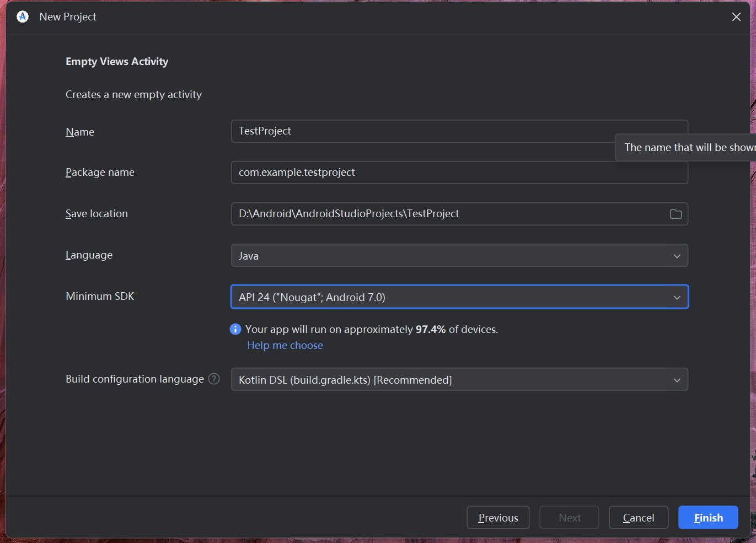This screenshot has width=756, height=543.
Task: Click the 'Creates a new empty activity' description
Action: pos(133,94)
